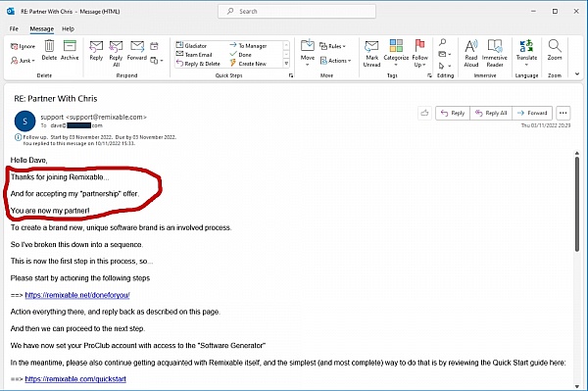This screenshot has height=391, width=588.
Task: Maximize the message window
Action: point(555,11)
